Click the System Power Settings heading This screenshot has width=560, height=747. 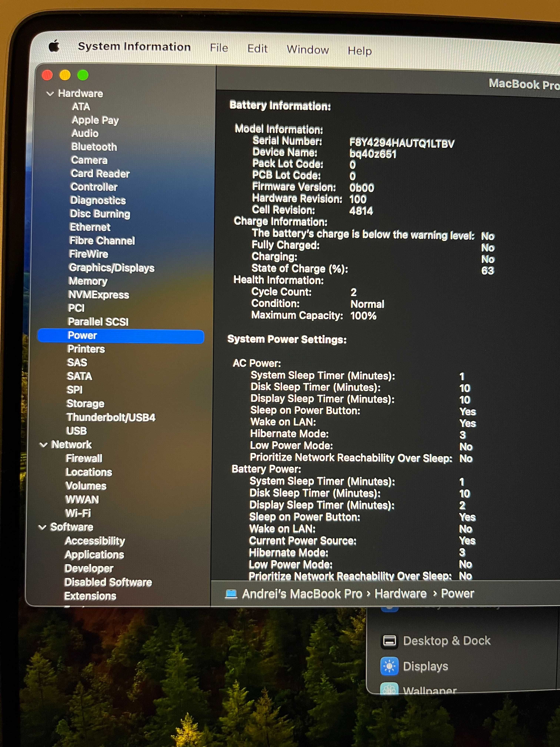click(x=287, y=339)
